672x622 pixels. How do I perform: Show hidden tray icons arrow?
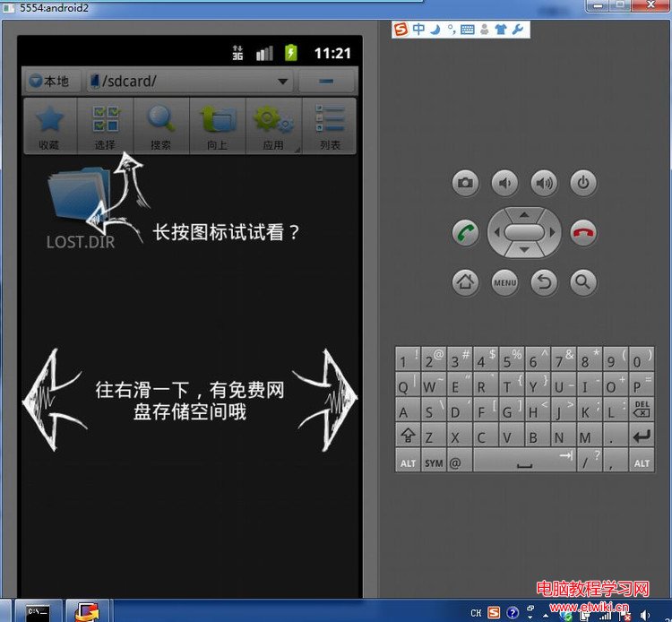546,615
